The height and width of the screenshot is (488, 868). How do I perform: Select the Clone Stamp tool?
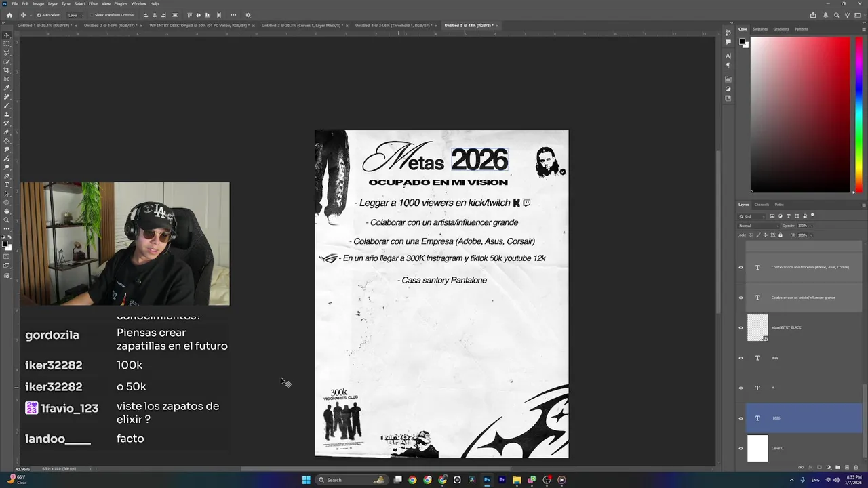(x=7, y=114)
